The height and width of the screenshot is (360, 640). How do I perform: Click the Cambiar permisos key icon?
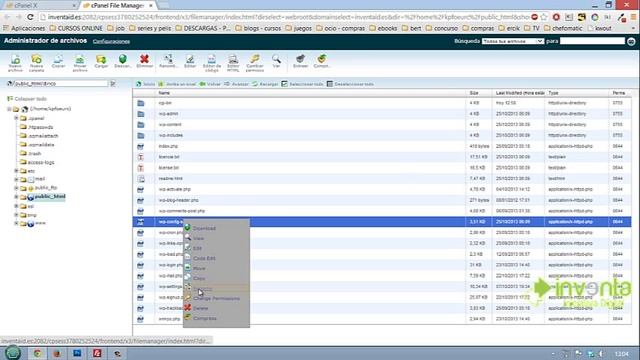point(255,63)
